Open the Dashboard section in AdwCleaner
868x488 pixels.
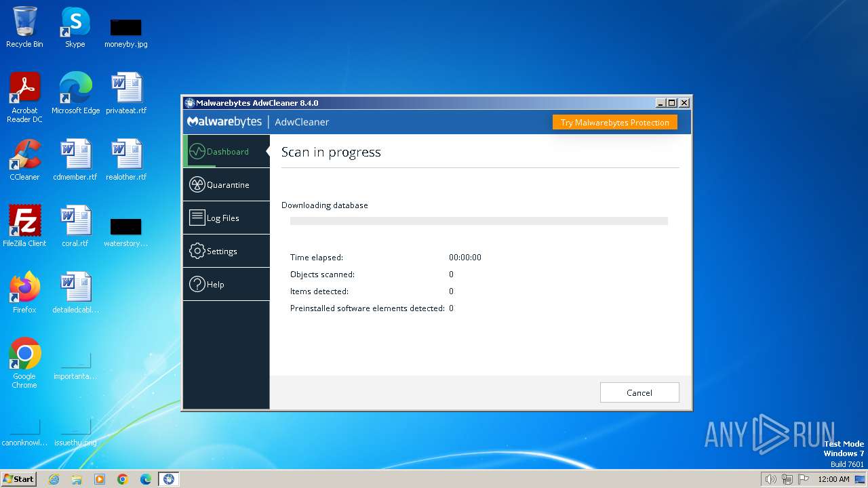pyautogui.click(x=226, y=151)
